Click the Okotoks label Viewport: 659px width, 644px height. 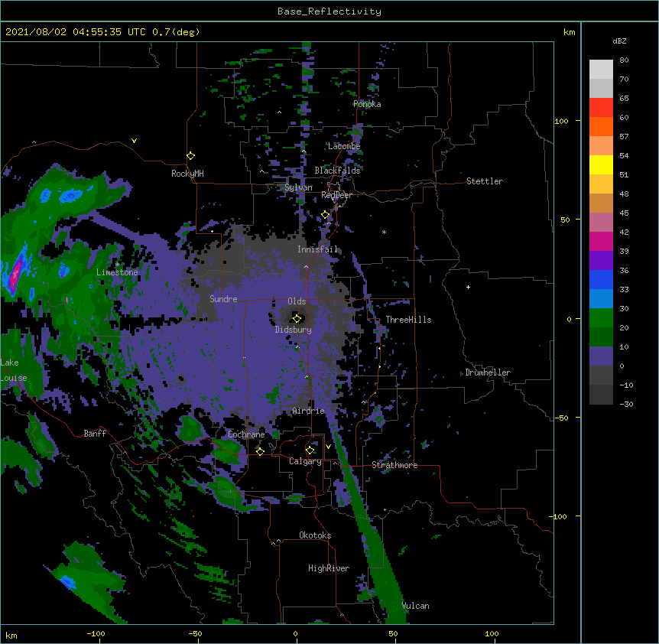click(x=315, y=535)
